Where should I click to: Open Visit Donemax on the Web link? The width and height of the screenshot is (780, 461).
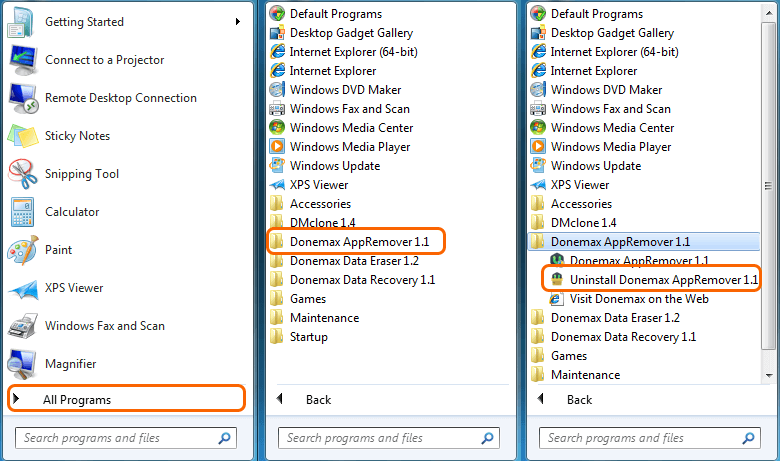(639, 299)
